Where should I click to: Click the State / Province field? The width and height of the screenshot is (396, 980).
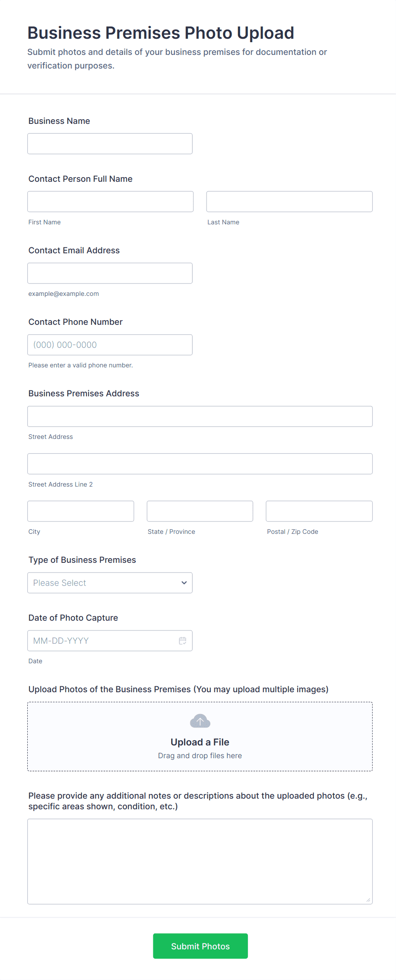(200, 511)
